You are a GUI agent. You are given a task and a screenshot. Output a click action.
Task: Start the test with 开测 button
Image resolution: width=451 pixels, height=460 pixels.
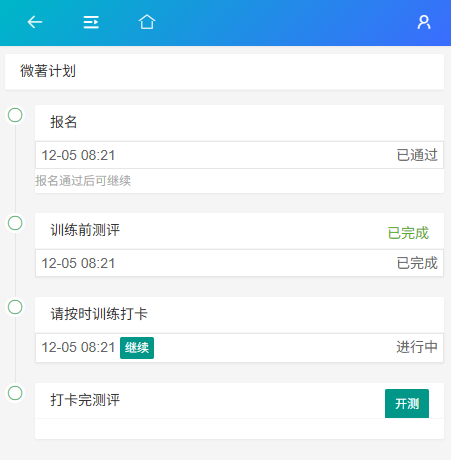point(407,403)
